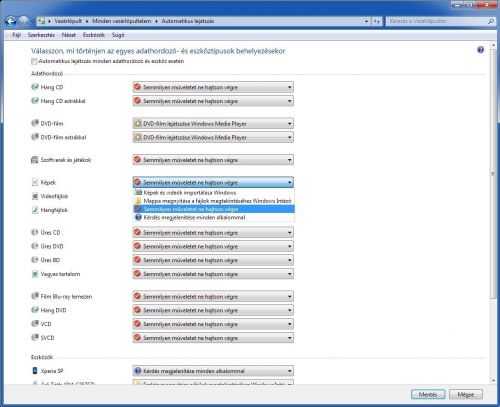The image size is (500, 407).
Task: Click Vezérlőpult in the breadcrumb
Action: click(68, 21)
